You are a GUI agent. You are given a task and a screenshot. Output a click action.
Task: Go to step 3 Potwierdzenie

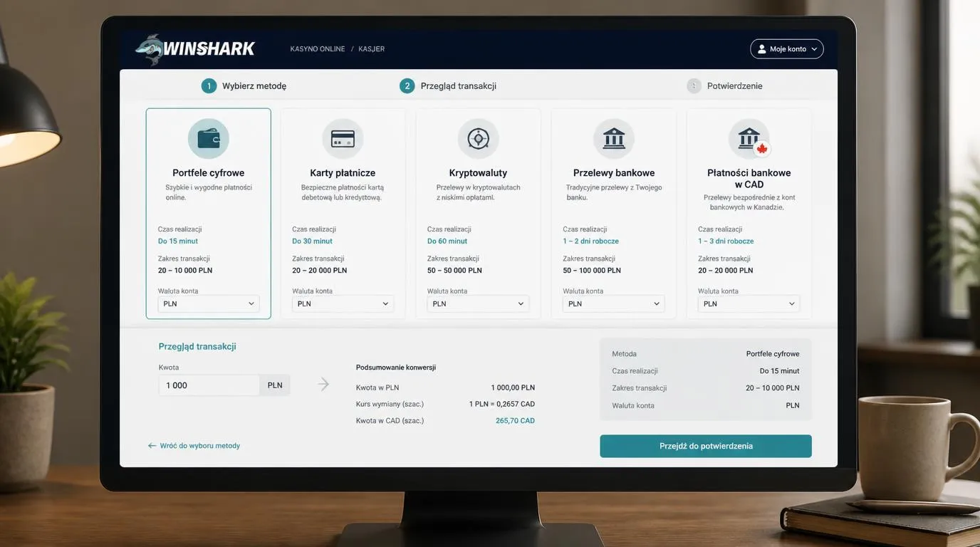click(725, 86)
